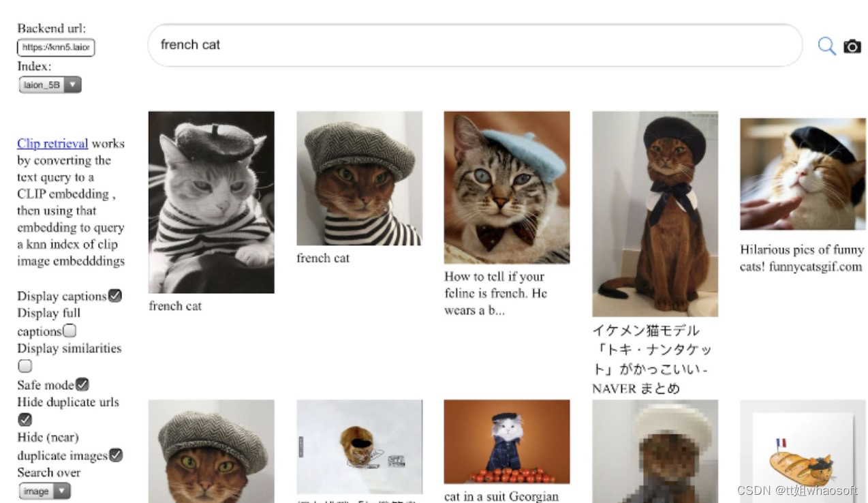The width and height of the screenshot is (868, 503).
Task: Click the magnifying glass search icon
Action: pyautogui.click(x=826, y=46)
